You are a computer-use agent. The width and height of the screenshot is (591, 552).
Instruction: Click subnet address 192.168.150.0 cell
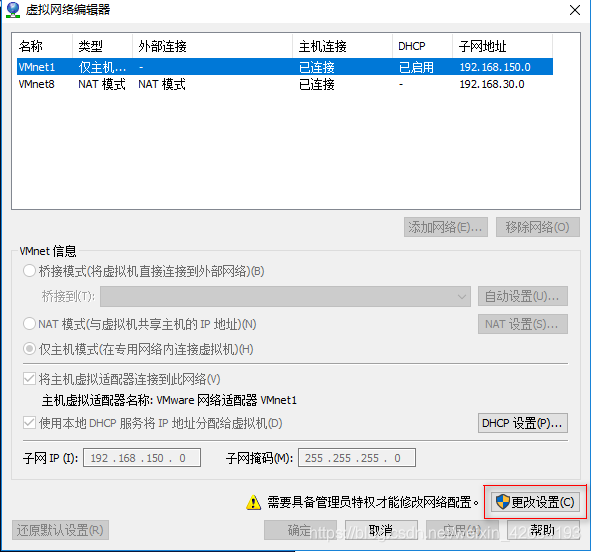click(x=495, y=67)
